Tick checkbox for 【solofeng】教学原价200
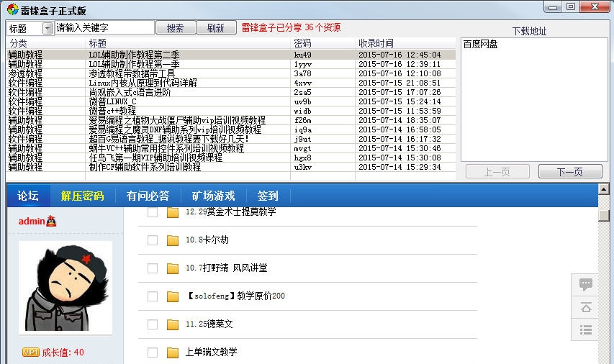The height and width of the screenshot is (364, 614). click(153, 296)
